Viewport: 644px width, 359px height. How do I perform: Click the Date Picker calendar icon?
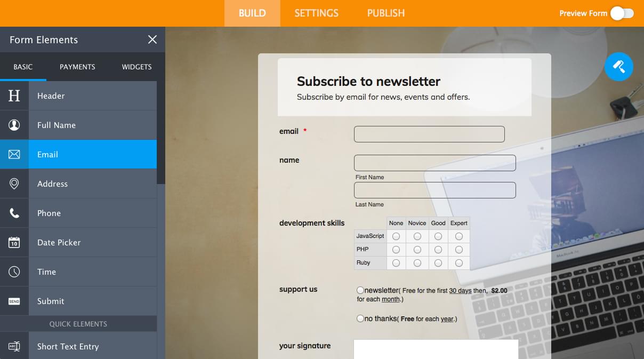pos(14,242)
